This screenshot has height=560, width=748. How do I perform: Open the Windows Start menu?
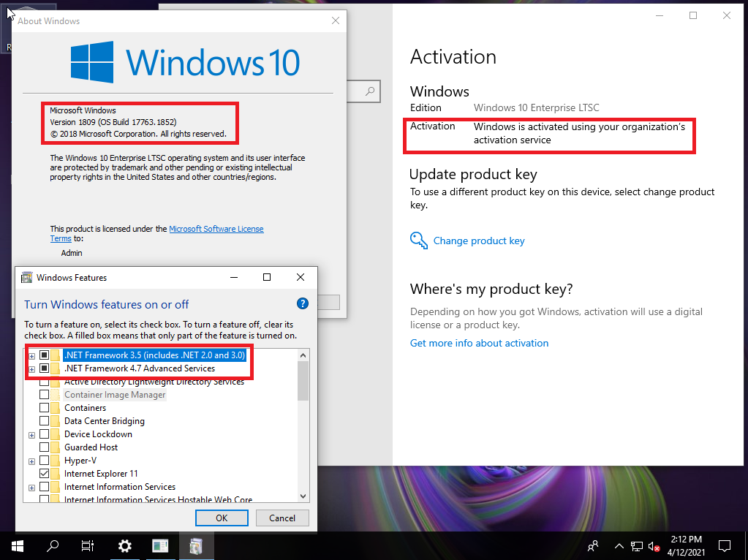pyautogui.click(x=18, y=545)
